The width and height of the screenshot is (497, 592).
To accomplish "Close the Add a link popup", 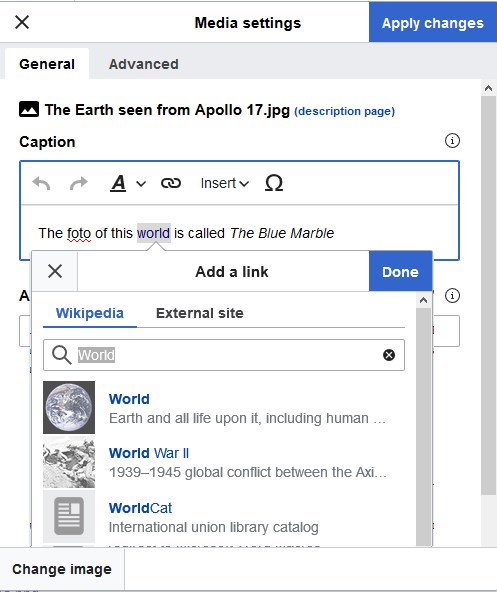I will [x=55, y=271].
